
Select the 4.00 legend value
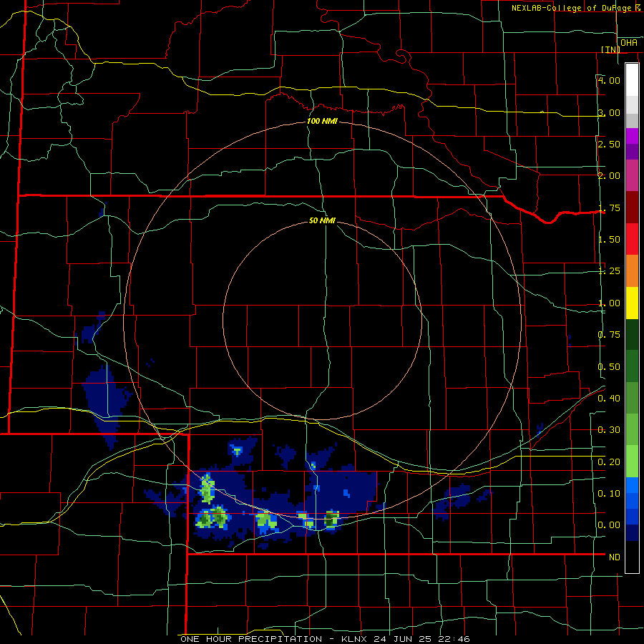(x=609, y=80)
